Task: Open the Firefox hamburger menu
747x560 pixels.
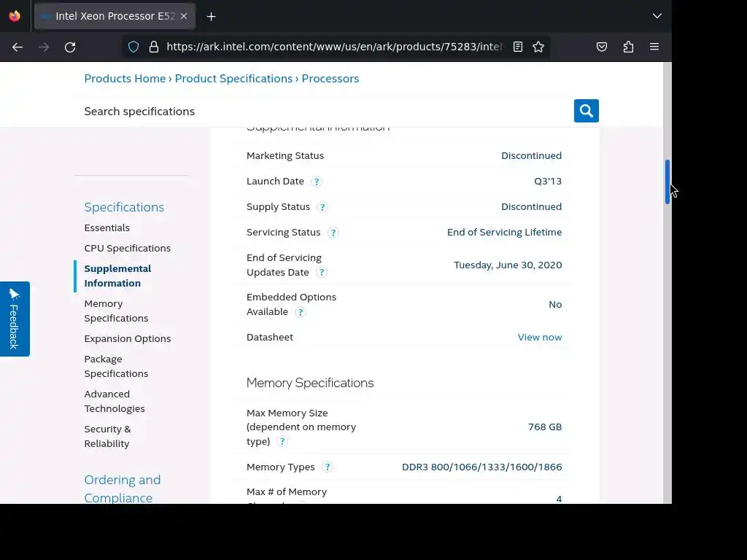Action: [654, 47]
